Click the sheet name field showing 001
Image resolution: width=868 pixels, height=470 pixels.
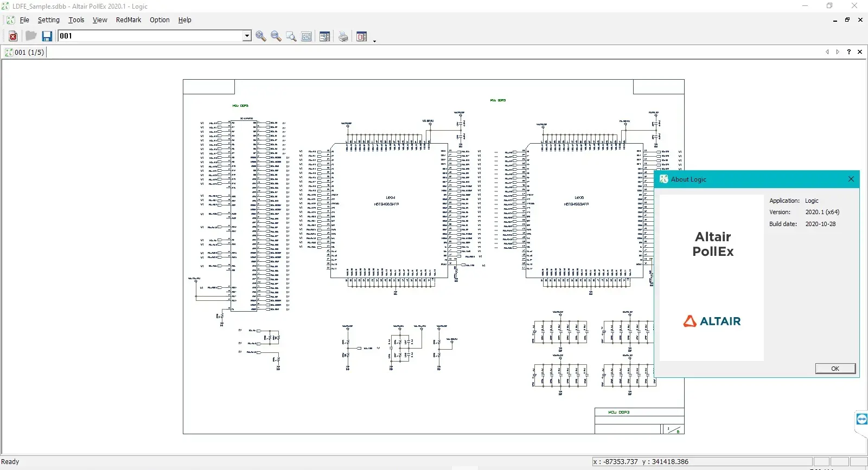point(150,36)
